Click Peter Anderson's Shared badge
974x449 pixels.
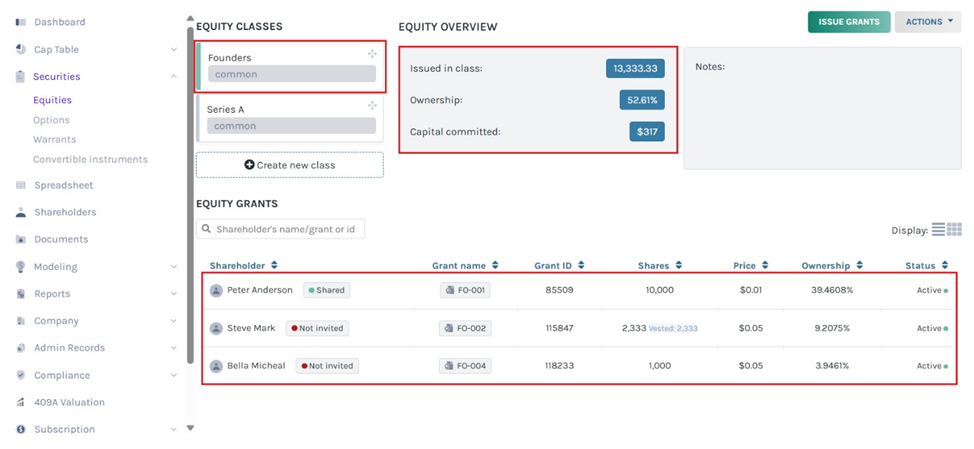pyautogui.click(x=326, y=290)
